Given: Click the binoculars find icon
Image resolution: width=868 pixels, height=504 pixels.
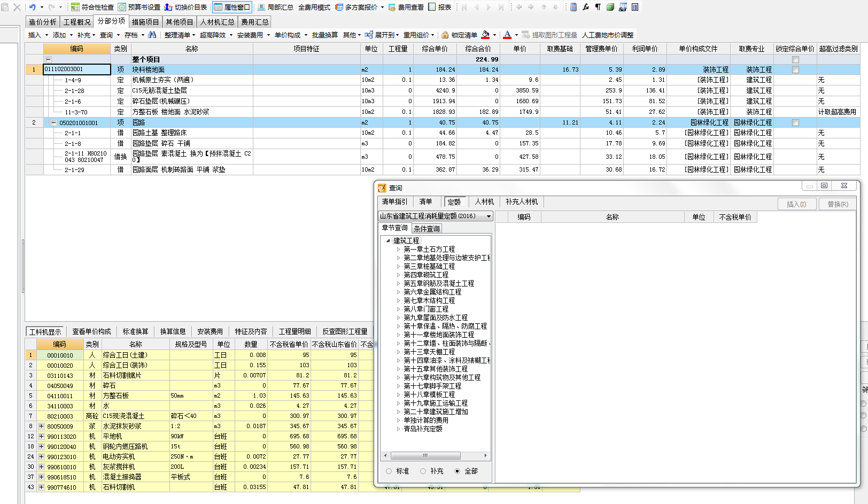Looking at the screenshot, I should pos(152,35).
